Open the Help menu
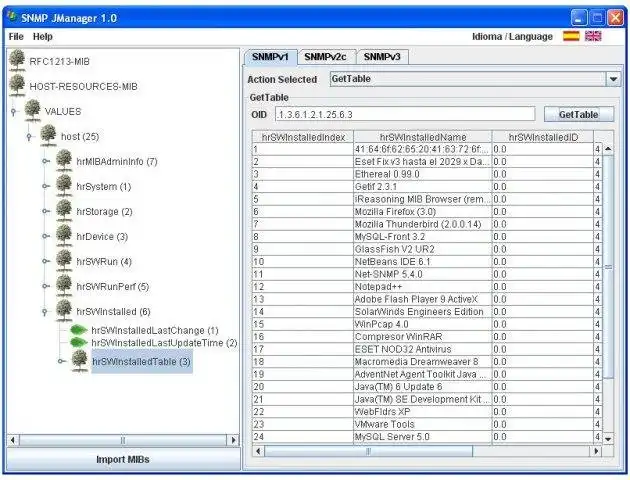 (x=43, y=37)
